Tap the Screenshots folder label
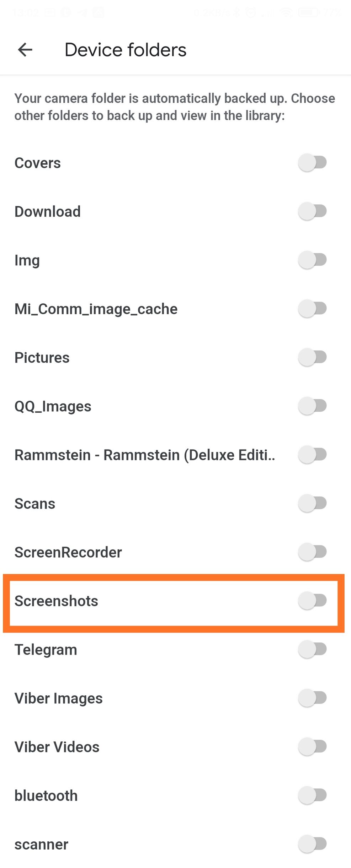The width and height of the screenshot is (351, 868). pyautogui.click(x=56, y=601)
